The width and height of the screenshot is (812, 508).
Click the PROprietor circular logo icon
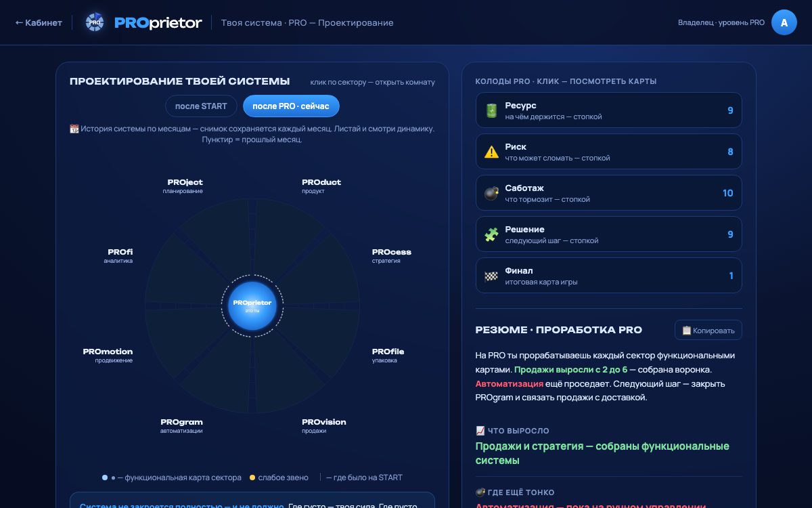[x=95, y=22]
